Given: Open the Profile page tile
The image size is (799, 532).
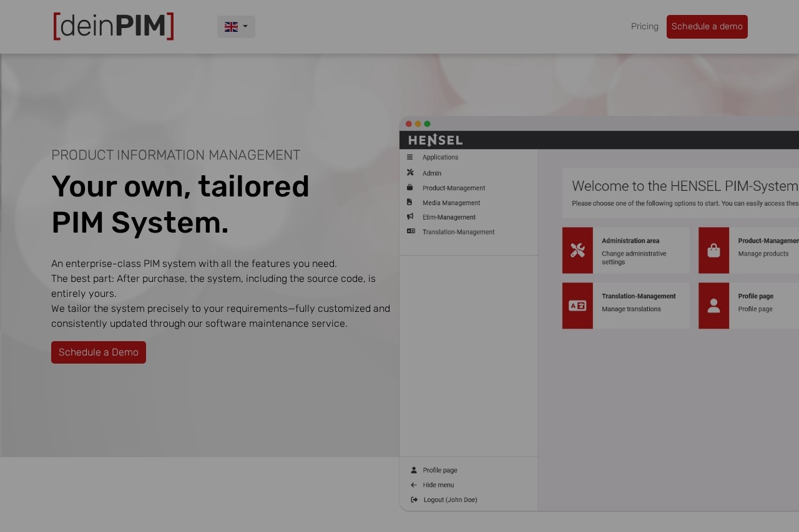Looking at the screenshot, I should point(749,306).
